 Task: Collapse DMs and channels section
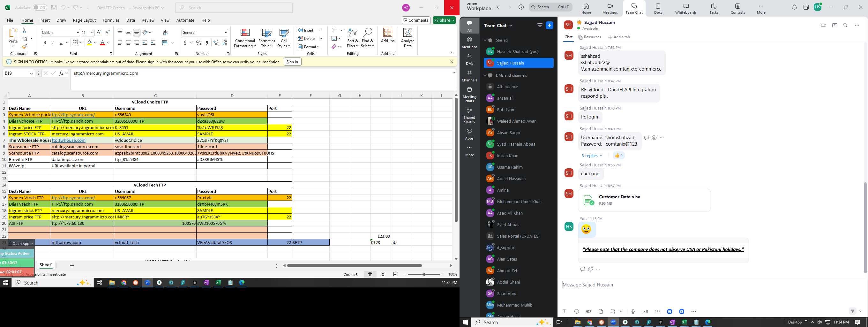pyautogui.click(x=485, y=75)
